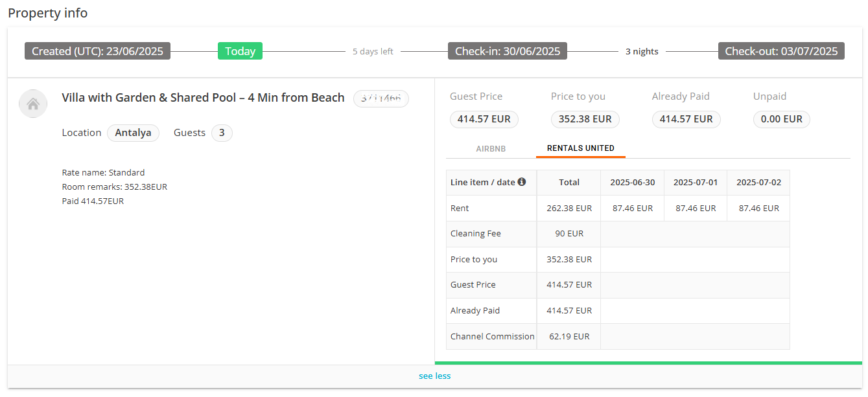Click the Created (UTC) date badge
The width and height of the screenshot is (868, 397).
click(97, 51)
